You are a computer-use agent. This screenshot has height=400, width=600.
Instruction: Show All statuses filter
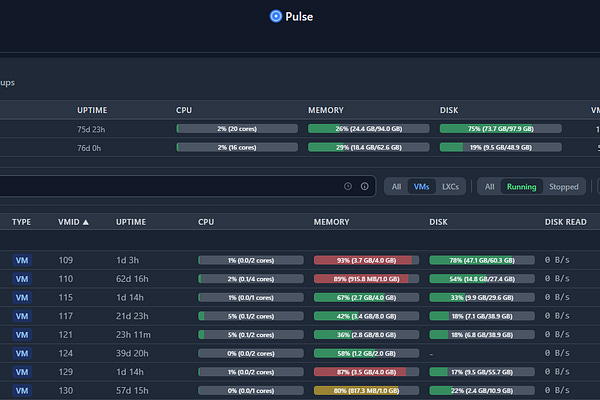click(x=489, y=186)
